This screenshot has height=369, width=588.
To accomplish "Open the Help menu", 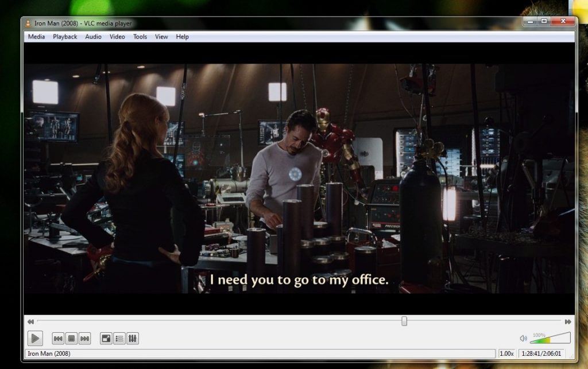I will [x=182, y=37].
